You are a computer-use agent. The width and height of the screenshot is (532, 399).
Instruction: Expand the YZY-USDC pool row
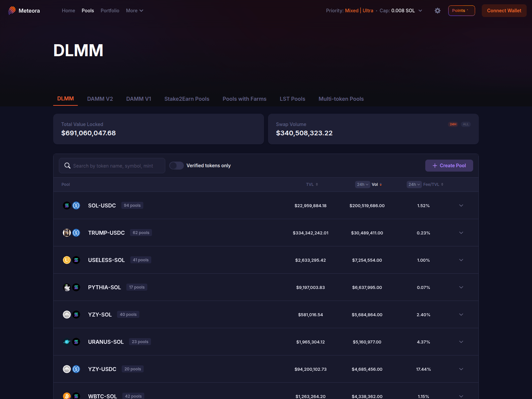click(x=461, y=369)
